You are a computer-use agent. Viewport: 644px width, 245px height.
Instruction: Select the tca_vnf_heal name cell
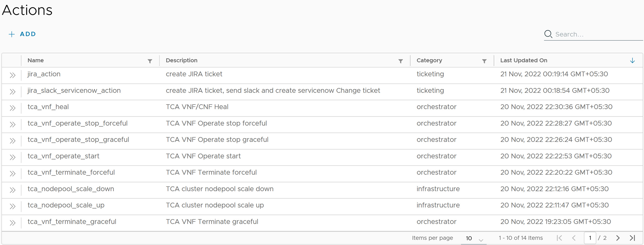click(x=48, y=107)
